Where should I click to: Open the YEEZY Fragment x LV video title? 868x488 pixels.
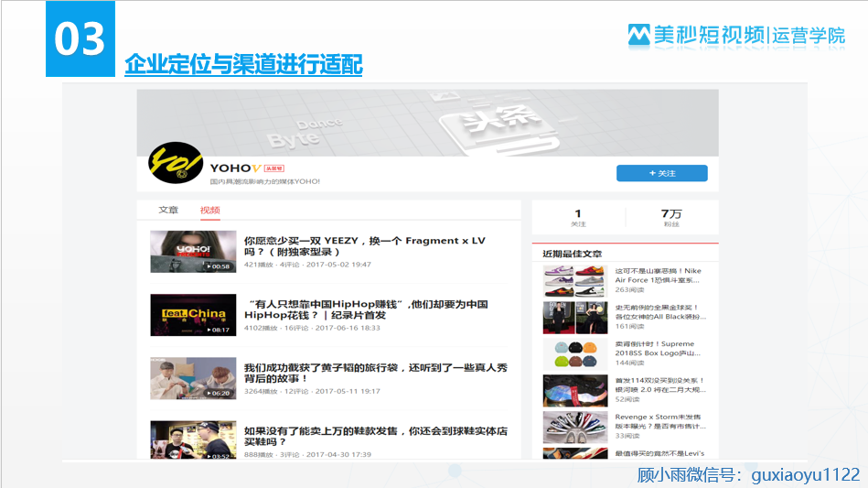[x=365, y=246]
